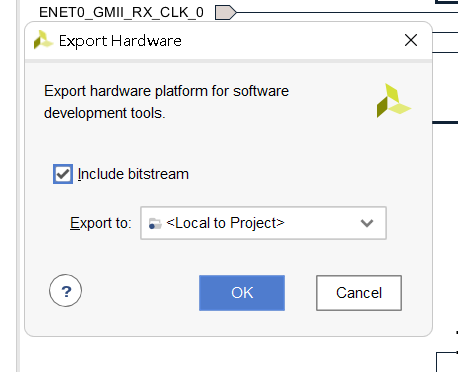Click the export hardware platform description text
The width and height of the screenshot is (458, 372).
pos(166,102)
